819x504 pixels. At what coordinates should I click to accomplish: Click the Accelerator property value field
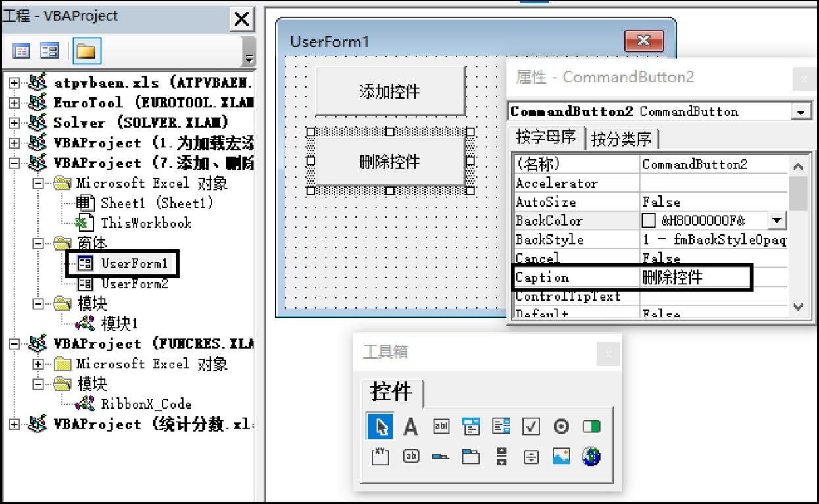(x=714, y=183)
